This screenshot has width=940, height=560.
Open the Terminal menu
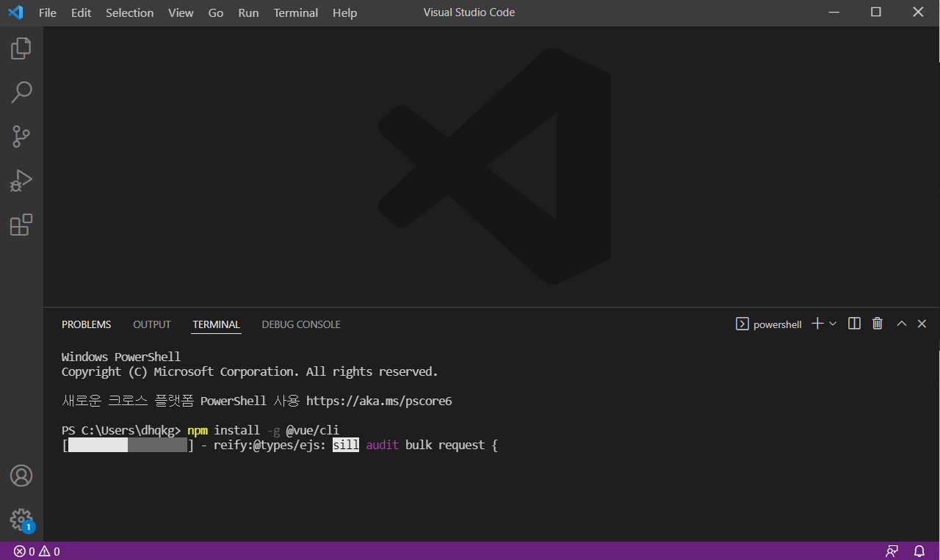click(x=295, y=12)
